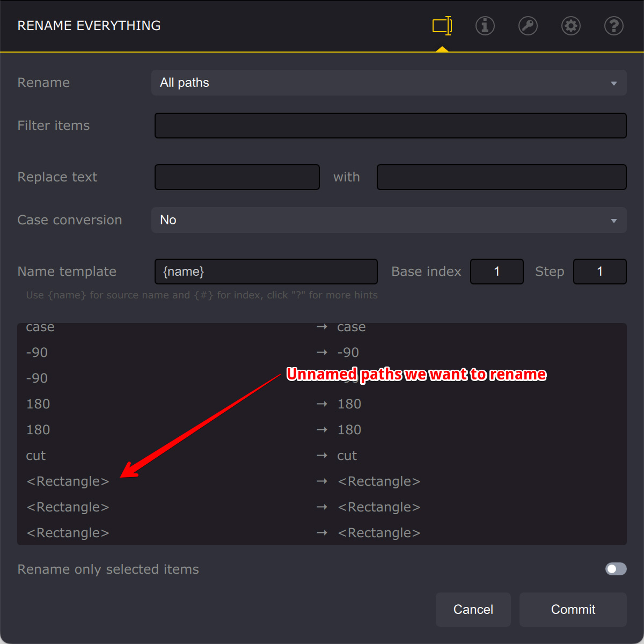Edit the {name} template field
Image resolution: width=644 pixels, height=644 pixels.
pos(266,272)
